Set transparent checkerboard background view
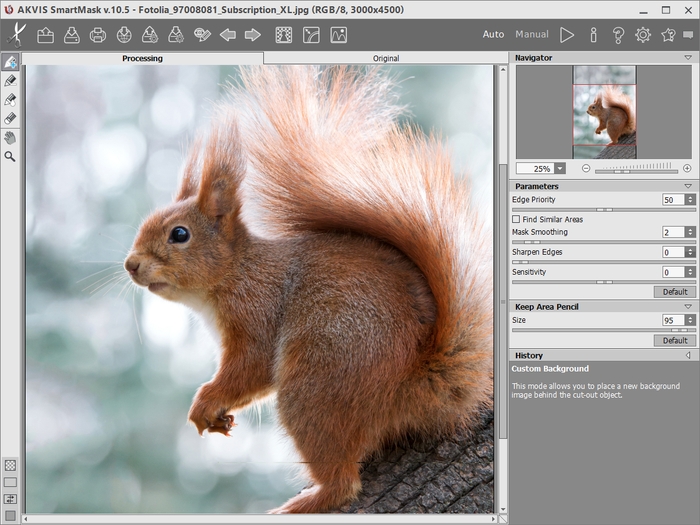This screenshot has height=525, width=700. point(10,465)
